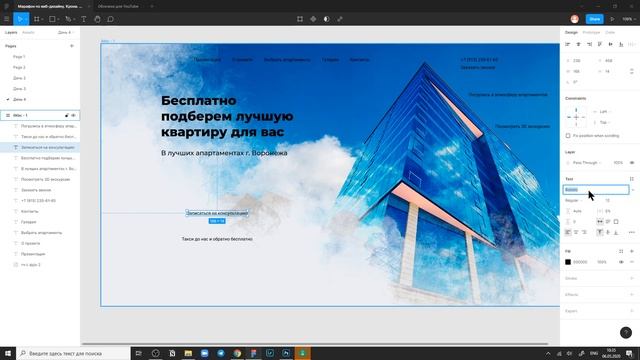640x360 pixels.
Task: Set text align left
Action: (568, 232)
